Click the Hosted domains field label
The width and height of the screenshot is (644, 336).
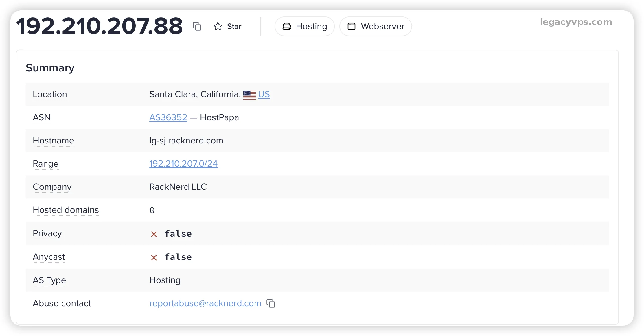pyautogui.click(x=66, y=210)
